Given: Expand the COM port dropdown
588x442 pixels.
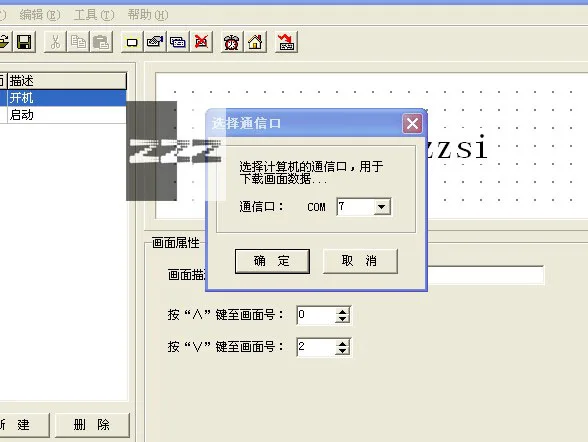Looking at the screenshot, I should pyautogui.click(x=381, y=207).
